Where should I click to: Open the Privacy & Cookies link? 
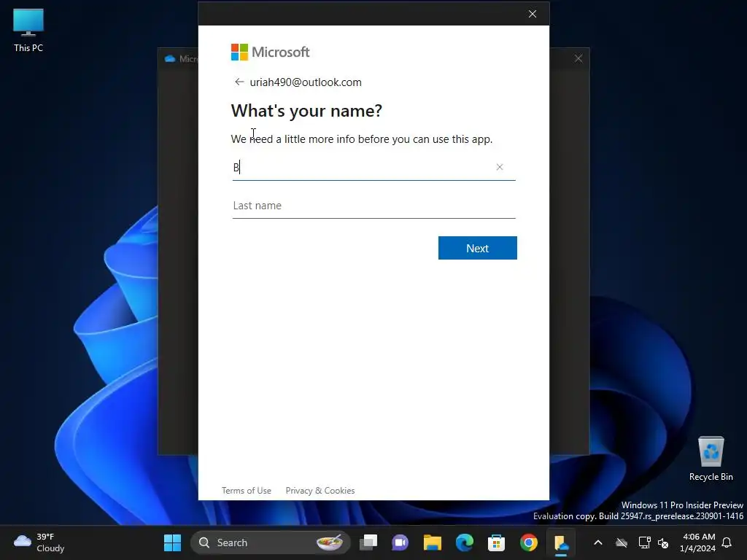coord(320,491)
